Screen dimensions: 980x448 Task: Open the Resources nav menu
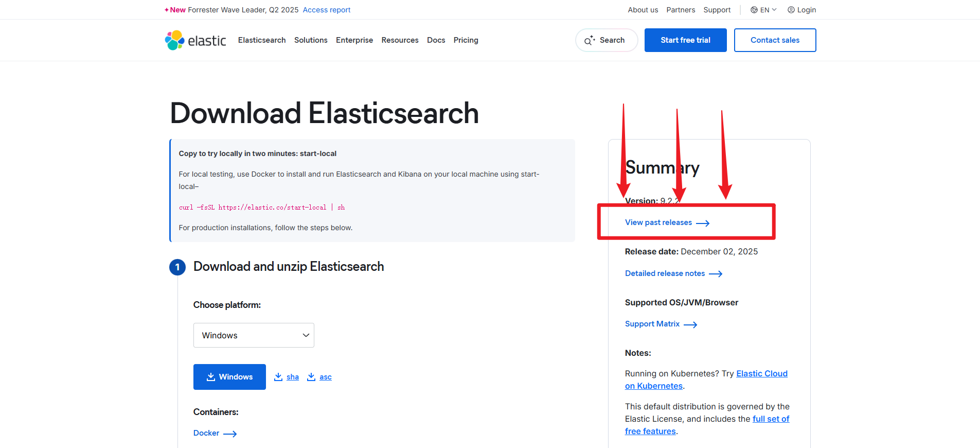point(400,40)
